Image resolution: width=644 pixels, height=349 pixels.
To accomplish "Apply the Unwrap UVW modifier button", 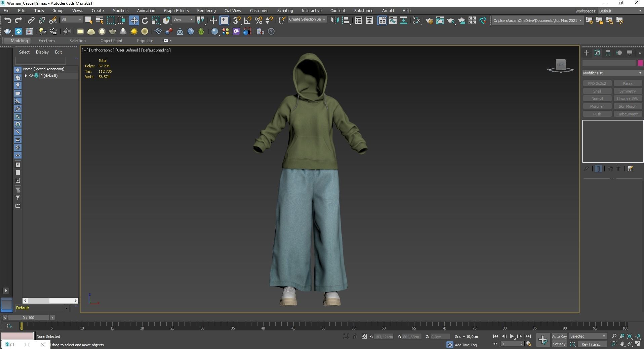I will 628,99.
